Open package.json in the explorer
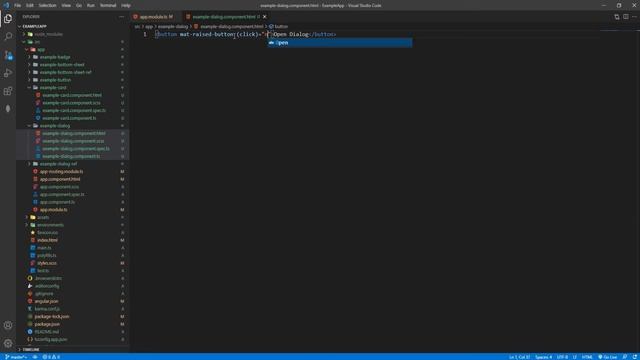The width and height of the screenshot is (640, 360). coord(47,324)
